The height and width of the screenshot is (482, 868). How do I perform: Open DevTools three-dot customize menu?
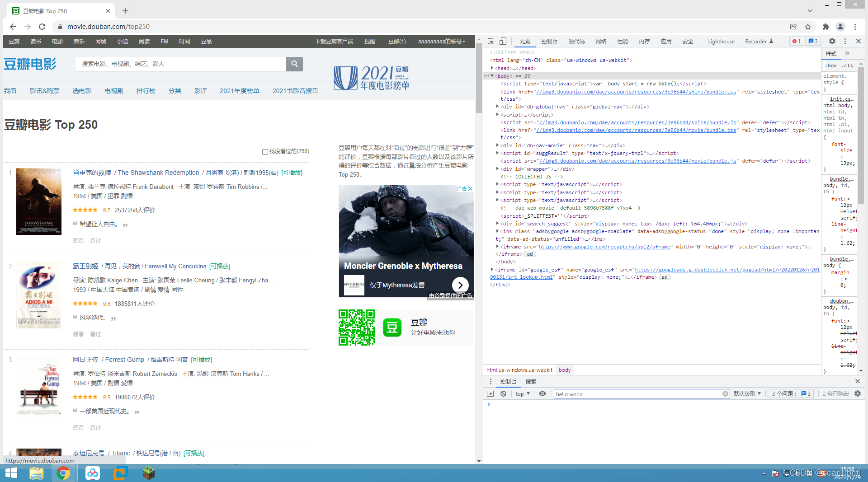click(845, 41)
